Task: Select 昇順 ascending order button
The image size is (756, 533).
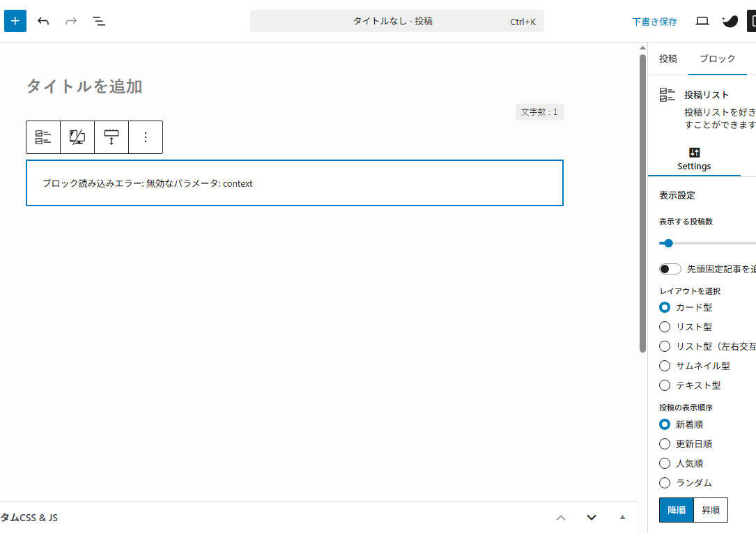Action: (x=711, y=510)
